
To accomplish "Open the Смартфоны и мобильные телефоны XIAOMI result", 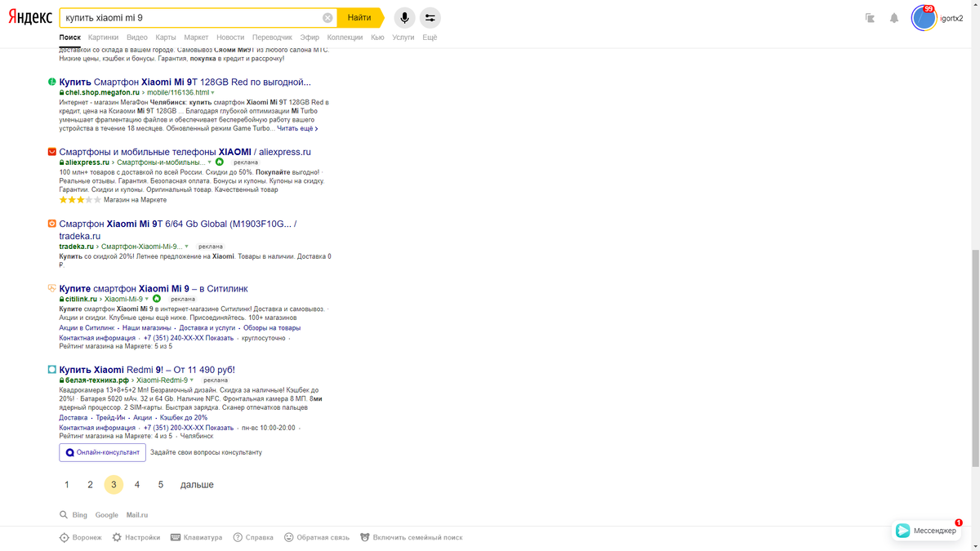I will (x=185, y=152).
